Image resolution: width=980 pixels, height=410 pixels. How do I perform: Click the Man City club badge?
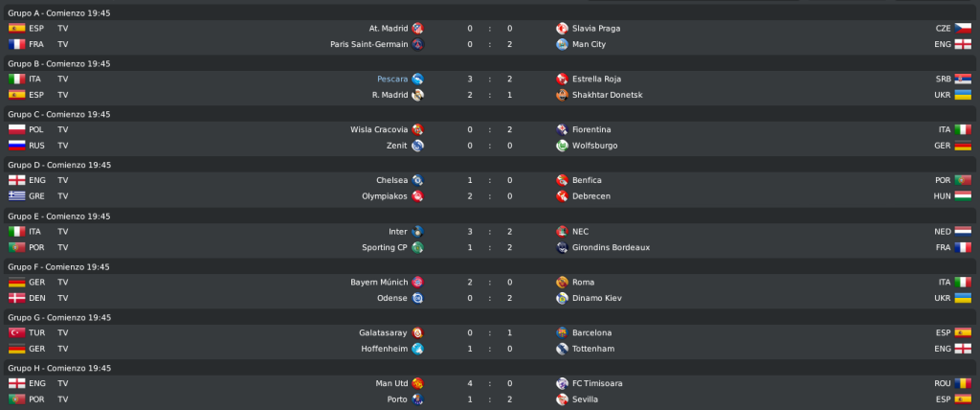tap(562, 44)
